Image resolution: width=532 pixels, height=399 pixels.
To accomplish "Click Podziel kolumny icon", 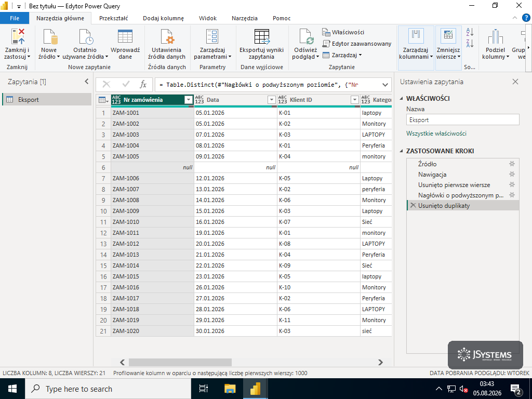I will click(495, 37).
